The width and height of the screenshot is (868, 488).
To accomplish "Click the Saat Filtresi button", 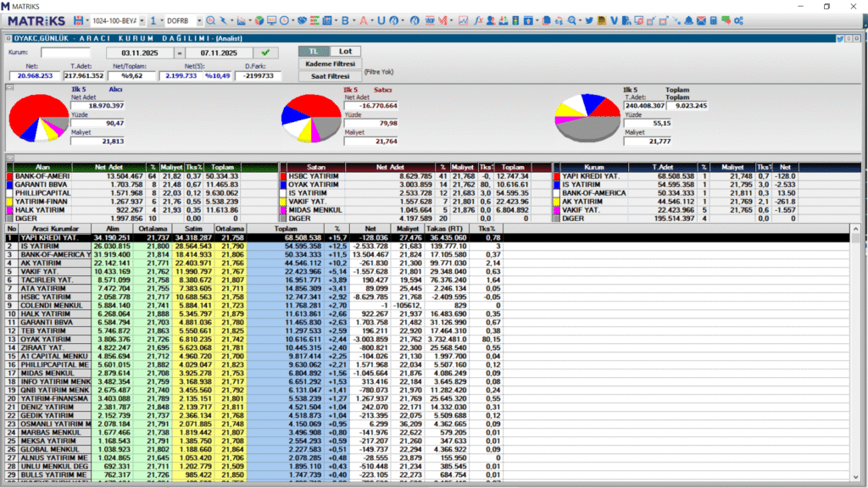I will [330, 76].
